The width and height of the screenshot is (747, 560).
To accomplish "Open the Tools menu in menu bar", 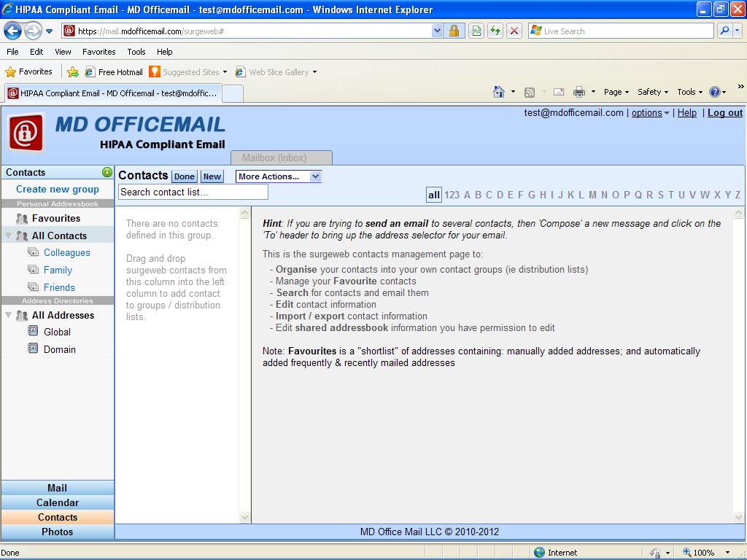I will pyautogui.click(x=136, y=52).
